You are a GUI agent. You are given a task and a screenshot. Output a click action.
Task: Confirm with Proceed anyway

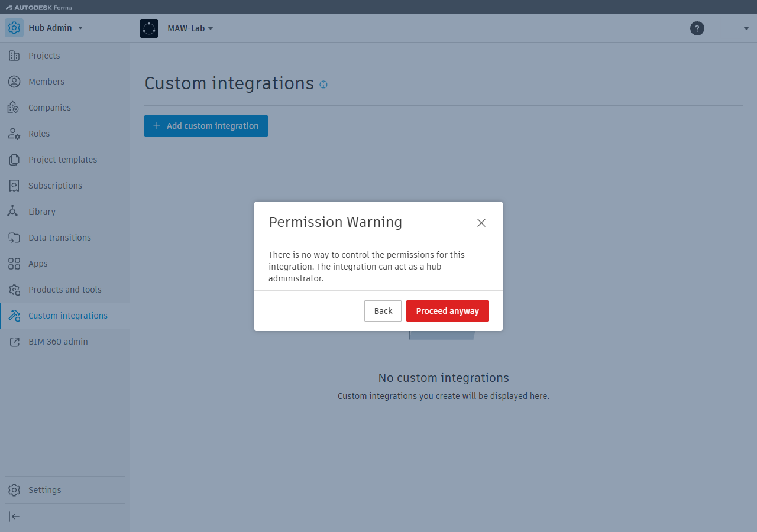447,311
